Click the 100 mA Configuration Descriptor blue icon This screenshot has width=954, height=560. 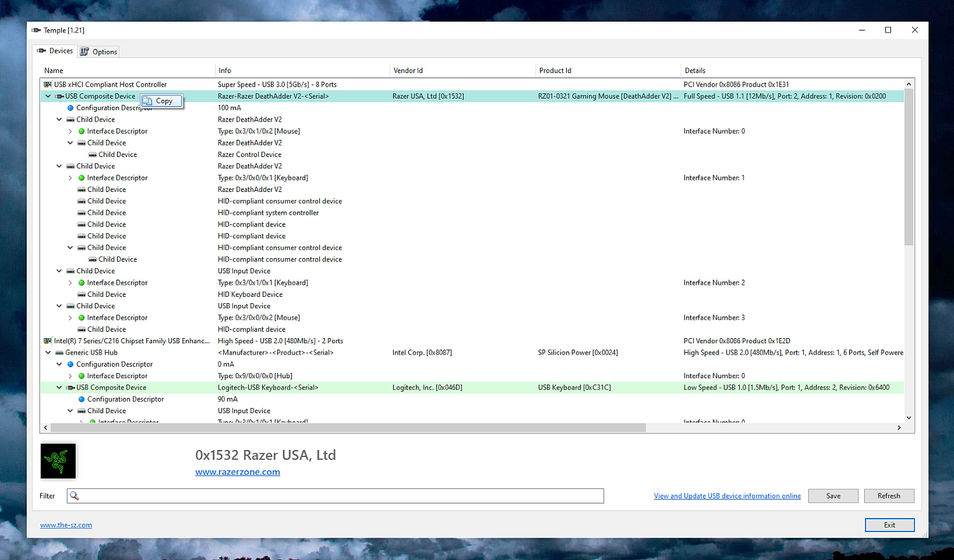coord(71,108)
